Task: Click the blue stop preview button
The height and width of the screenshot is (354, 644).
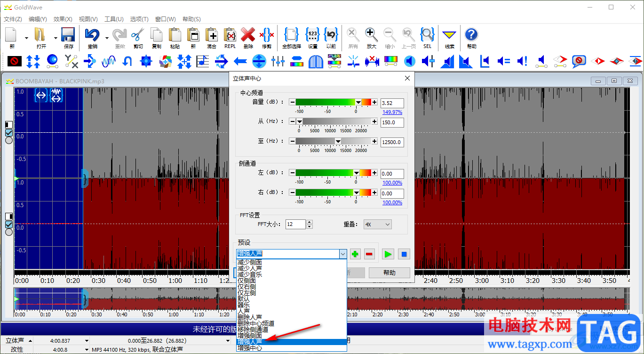Action: point(404,254)
